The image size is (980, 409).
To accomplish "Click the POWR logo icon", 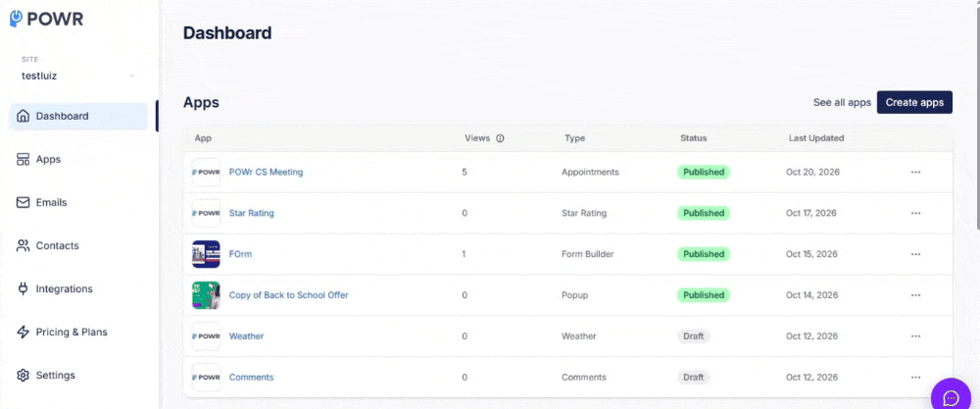I will [x=17, y=18].
